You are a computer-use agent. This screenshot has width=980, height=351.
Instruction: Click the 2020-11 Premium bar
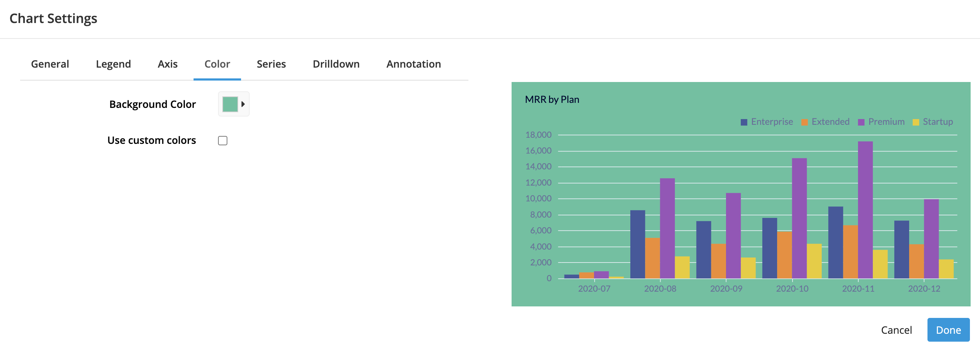865,210
